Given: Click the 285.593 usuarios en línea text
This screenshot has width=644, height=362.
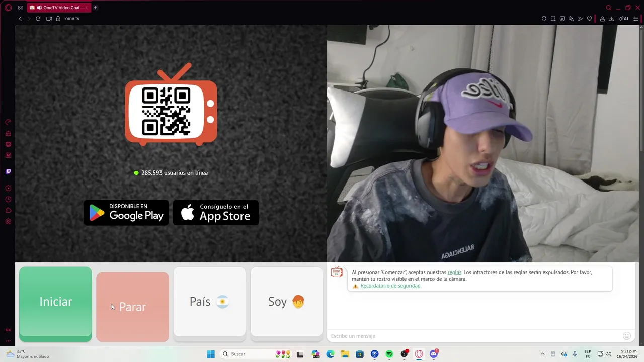Looking at the screenshot, I should pos(175,173).
